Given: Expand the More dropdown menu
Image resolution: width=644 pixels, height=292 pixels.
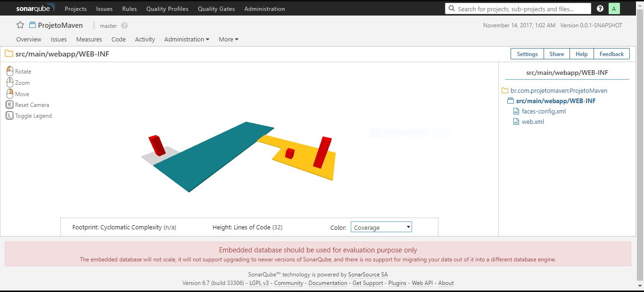Looking at the screenshot, I should click(x=229, y=40).
